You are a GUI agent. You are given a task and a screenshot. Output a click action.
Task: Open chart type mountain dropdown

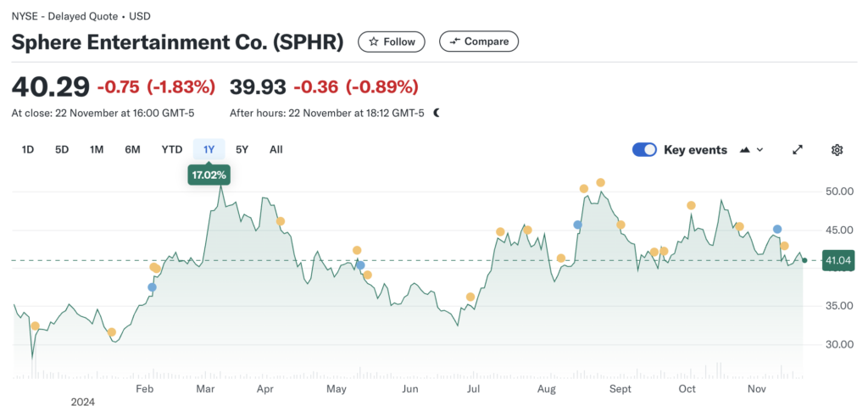click(752, 150)
